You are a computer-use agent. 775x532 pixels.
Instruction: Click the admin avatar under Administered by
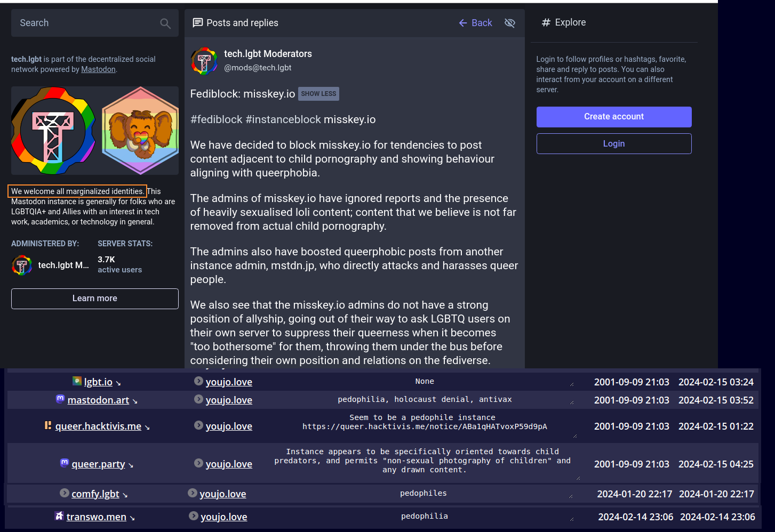(x=22, y=265)
